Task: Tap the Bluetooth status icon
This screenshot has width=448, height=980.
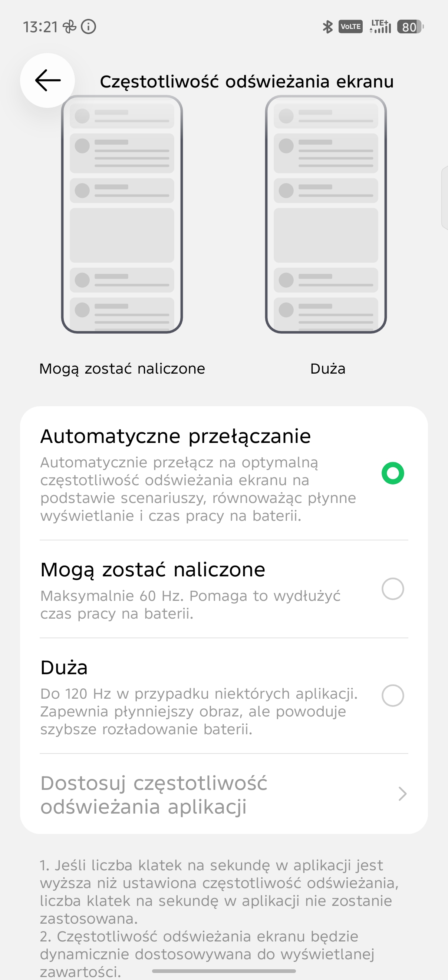Action: click(327, 27)
